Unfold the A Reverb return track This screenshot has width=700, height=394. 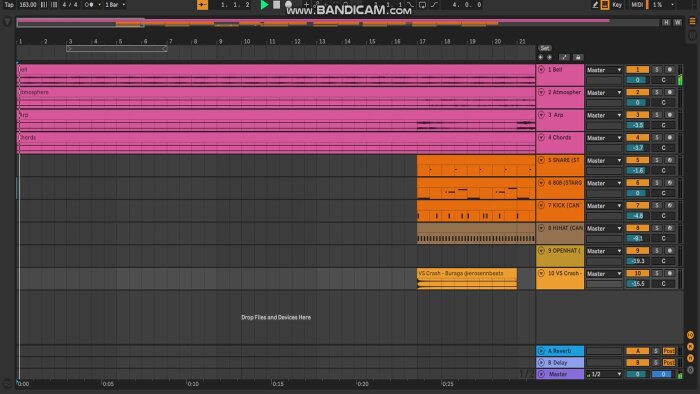pos(541,351)
